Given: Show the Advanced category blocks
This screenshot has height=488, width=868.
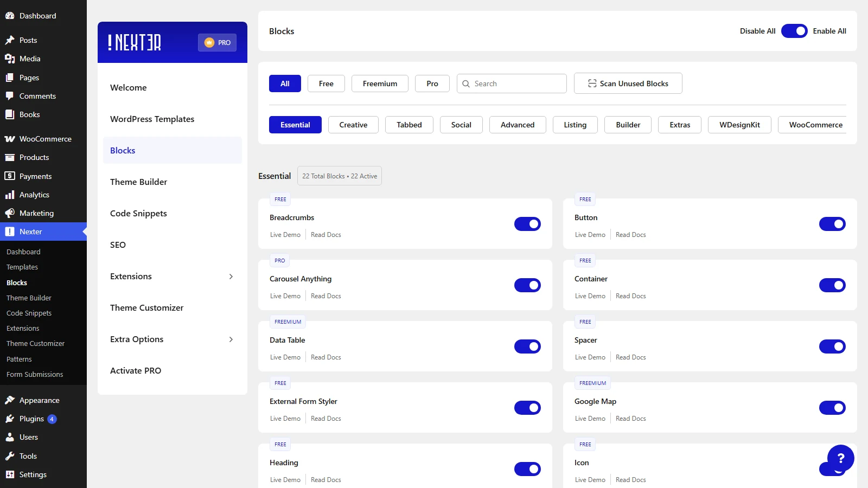Looking at the screenshot, I should tap(518, 125).
